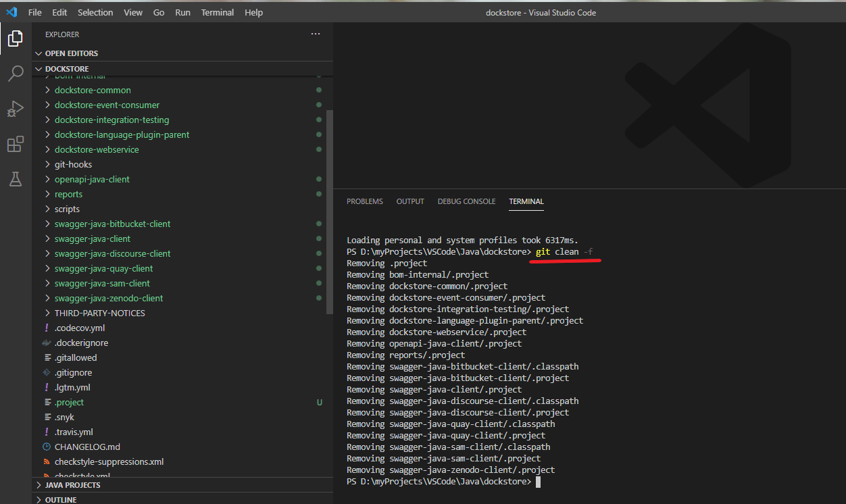
Task: Expand the OUTLINE section
Action: click(182, 499)
